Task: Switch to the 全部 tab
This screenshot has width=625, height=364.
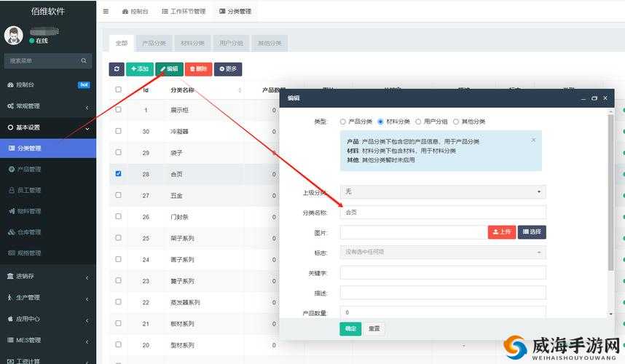Action: (x=122, y=43)
